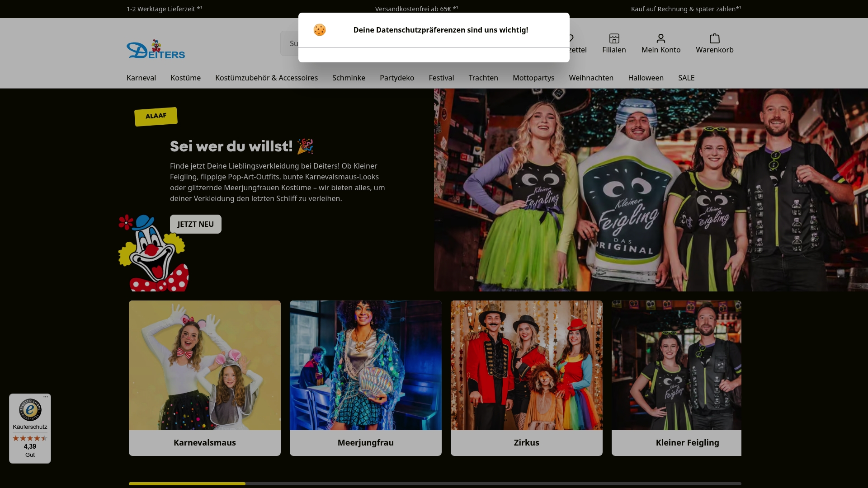Click the yellow ALAAF badge

coord(156,117)
